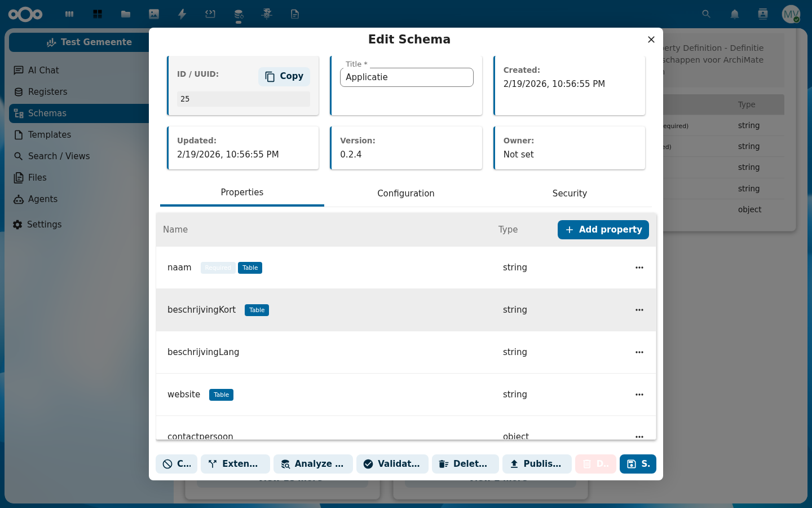The image size is (812, 508).
Task: Click the Delete button beside Validate
Action: (465, 464)
